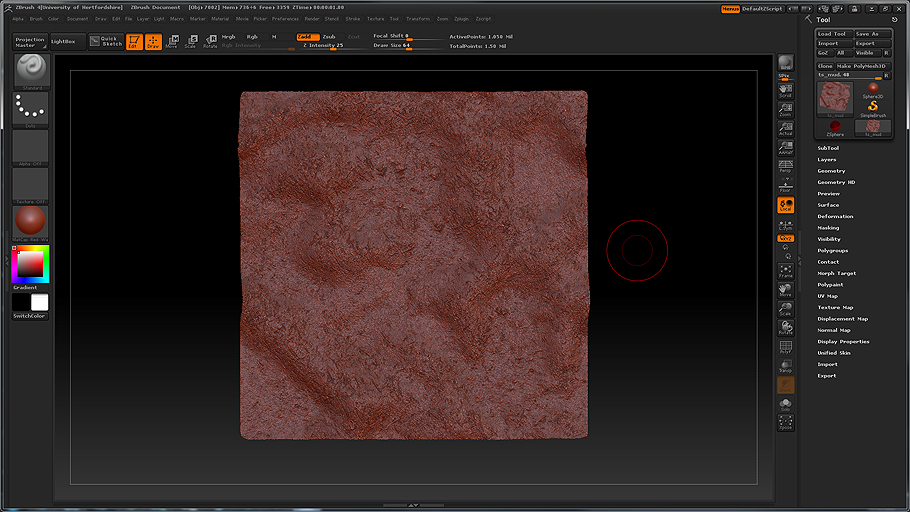910x512 pixels.
Task: Expand the Surface section
Action: pos(828,205)
